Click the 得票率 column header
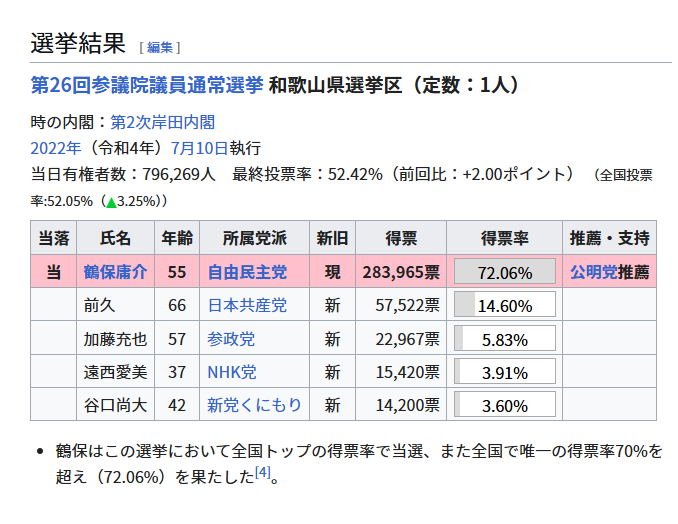This screenshot has height=524, width=678. coord(505,238)
